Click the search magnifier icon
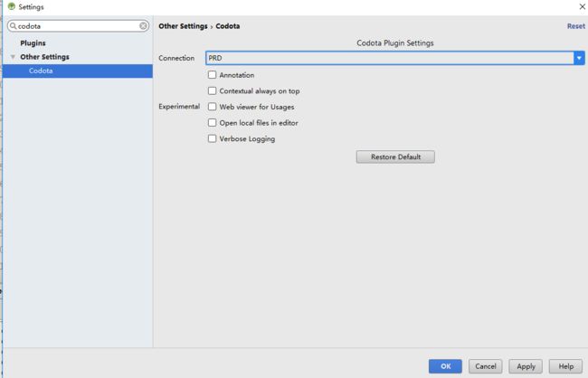This screenshot has height=378, width=588. tap(14, 26)
